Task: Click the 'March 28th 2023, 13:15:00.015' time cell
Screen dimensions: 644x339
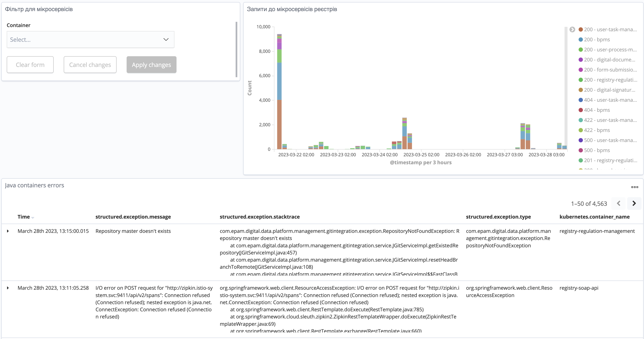Action: click(x=53, y=231)
